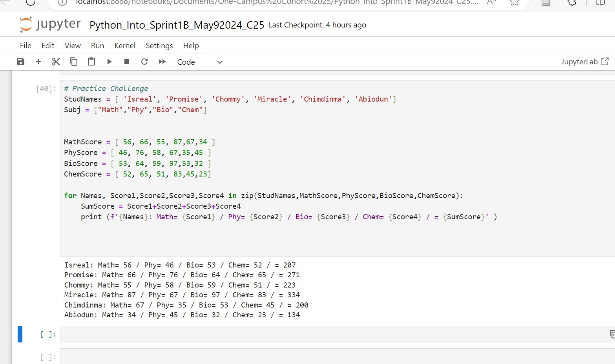Click on the print f-string line

[x=289, y=217]
